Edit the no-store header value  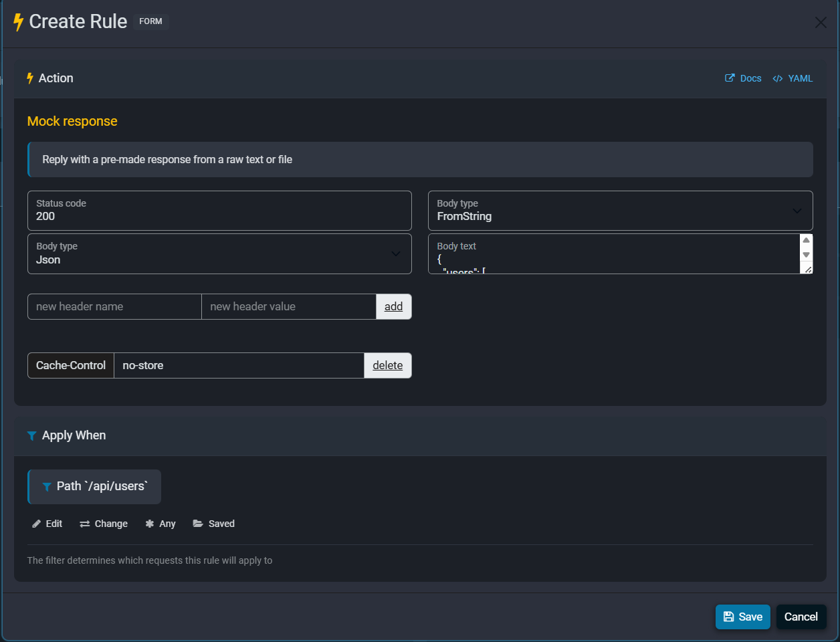tap(239, 365)
